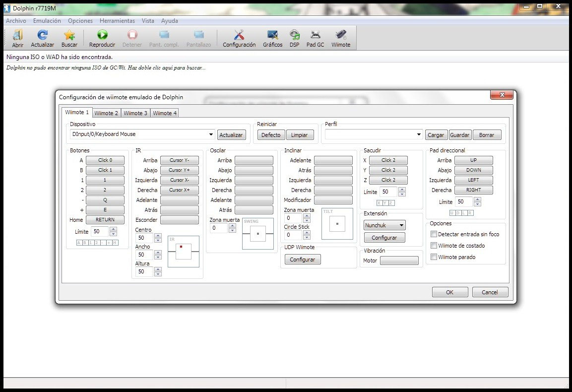
Task: Click the Botones A mapping button
Action: click(x=105, y=160)
